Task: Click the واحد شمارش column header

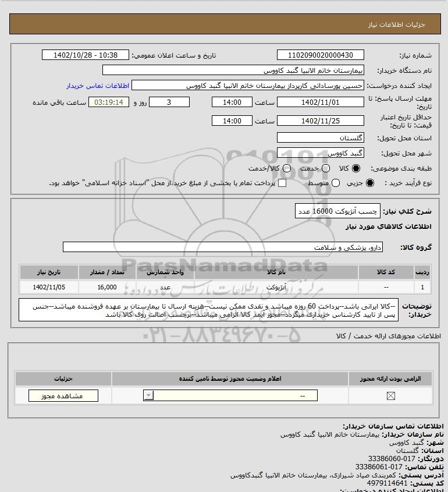Action: tap(165, 272)
